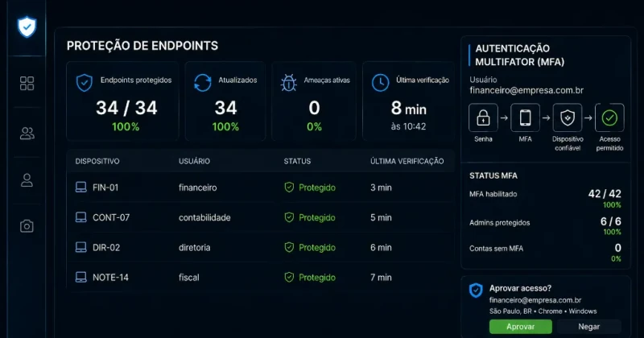Click the 7 min last check value
The height and width of the screenshot is (338, 644).
(381, 278)
